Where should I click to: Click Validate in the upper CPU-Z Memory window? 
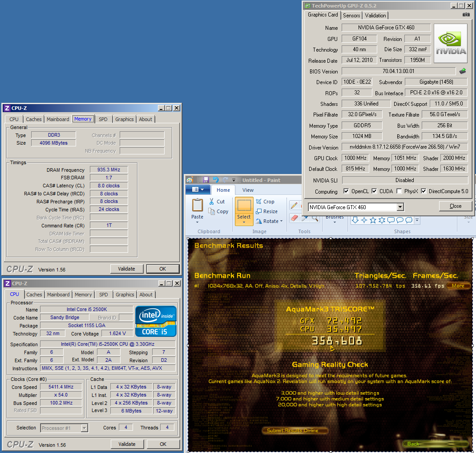pyautogui.click(x=127, y=269)
